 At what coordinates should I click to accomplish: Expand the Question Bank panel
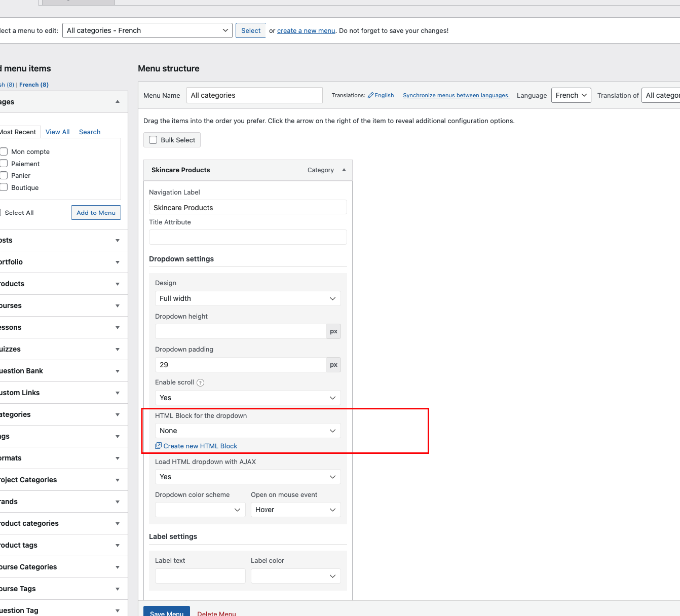[x=118, y=371]
